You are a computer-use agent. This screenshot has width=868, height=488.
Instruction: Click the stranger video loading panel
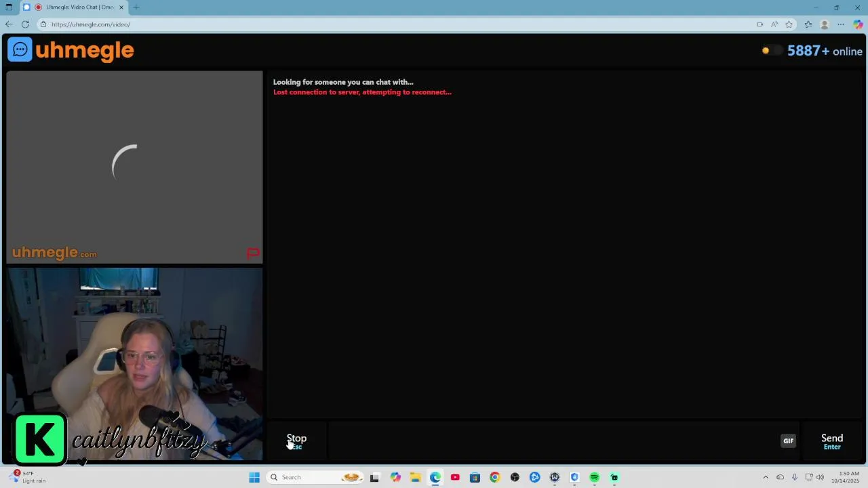pyautogui.click(x=134, y=167)
